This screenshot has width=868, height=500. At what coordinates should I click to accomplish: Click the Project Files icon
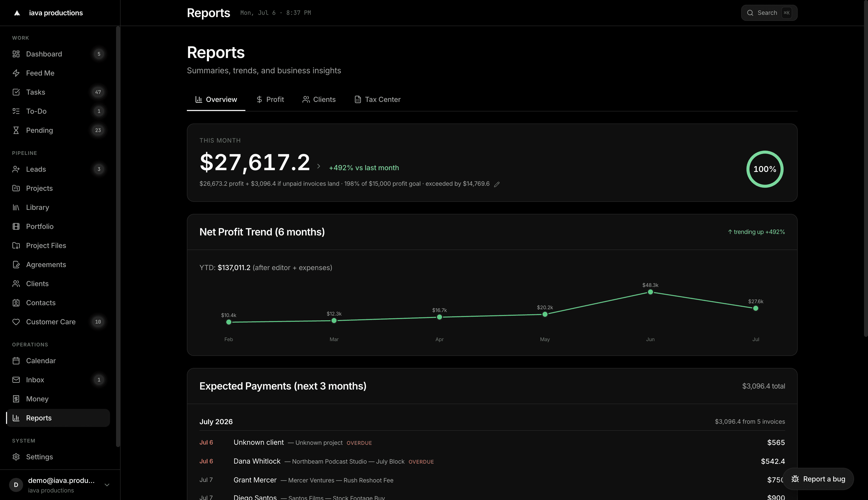click(16, 245)
